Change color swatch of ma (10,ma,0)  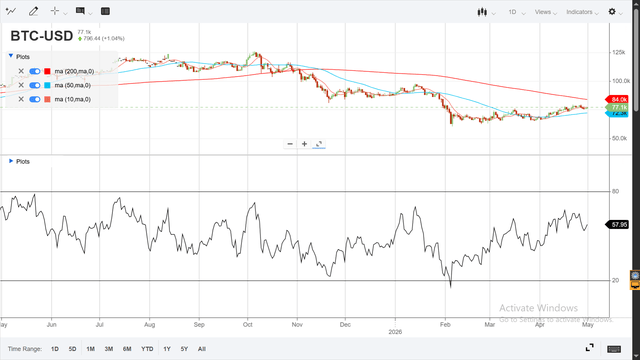(47, 99)
